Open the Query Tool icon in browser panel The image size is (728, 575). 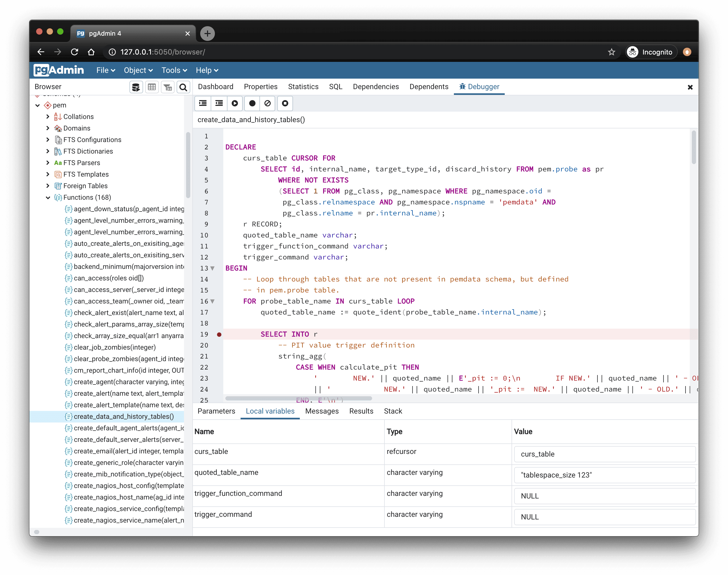coord(136,87)
